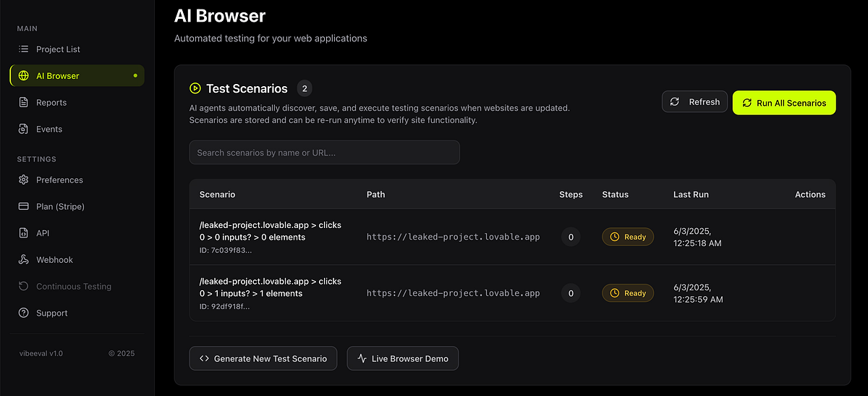The image size is (868, 396).
Task: Click the clock icon in first Ready badge
Action: pos(615,237)
